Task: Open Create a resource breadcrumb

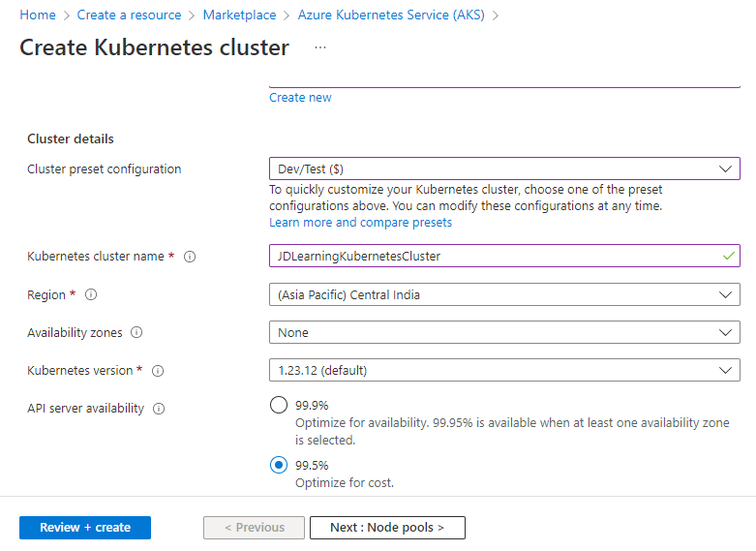Action: tap(129, 15)
